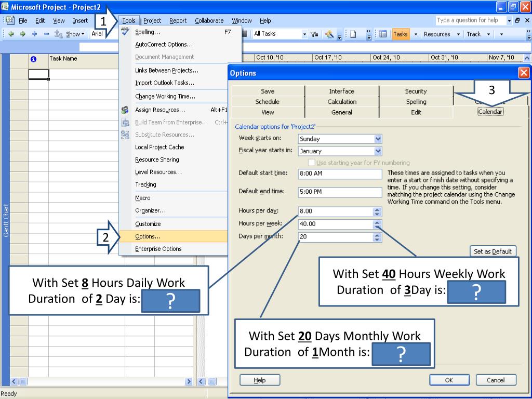Click the Tasks guide button
This screenshot has width=532, height=399.
click(x=401, y=34)
